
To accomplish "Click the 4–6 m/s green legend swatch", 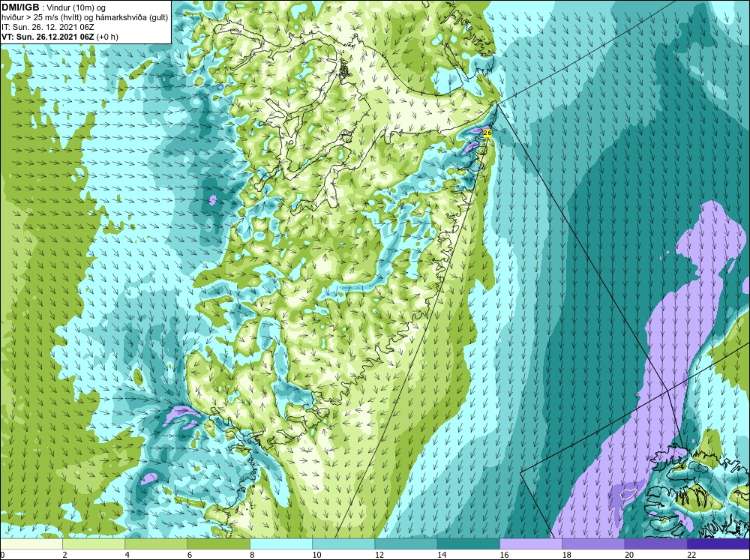I will coord(156,544).
